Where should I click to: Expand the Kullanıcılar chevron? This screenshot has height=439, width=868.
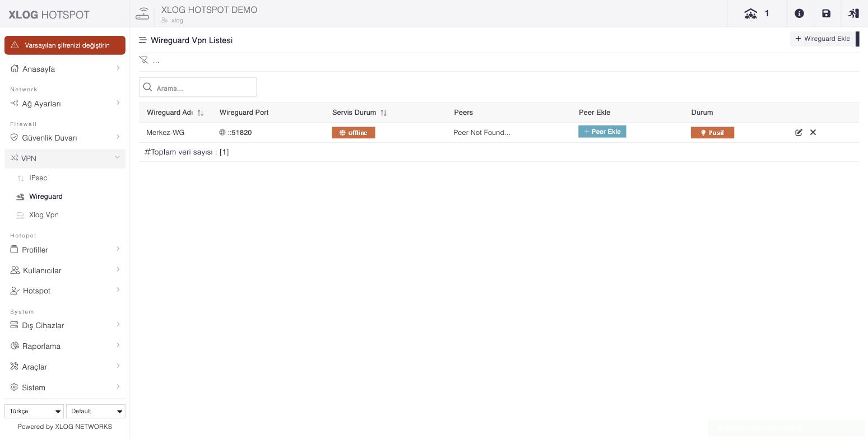(118, 269)
